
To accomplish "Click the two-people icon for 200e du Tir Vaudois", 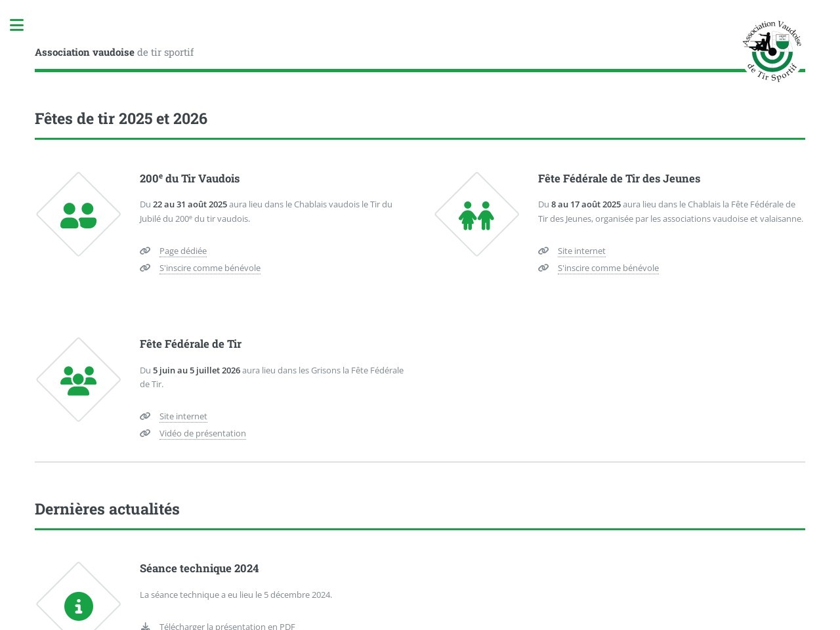I will [x=79, y=215].
